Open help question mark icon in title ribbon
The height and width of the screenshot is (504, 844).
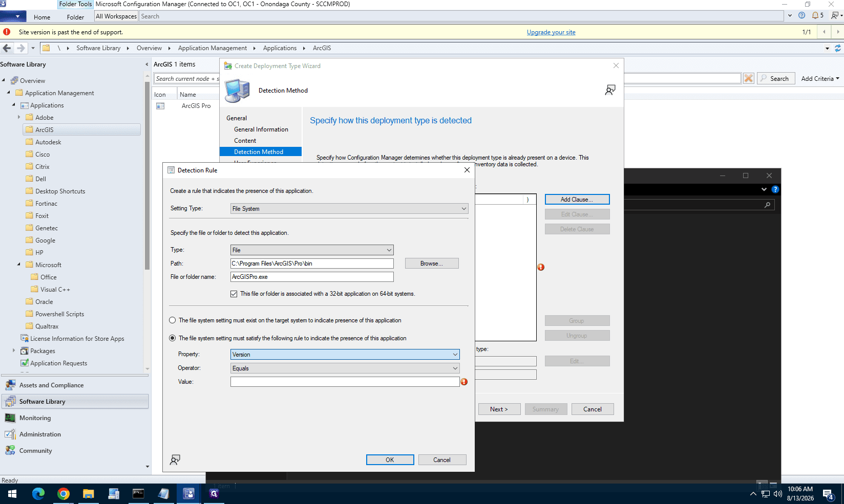pos(801,16)
